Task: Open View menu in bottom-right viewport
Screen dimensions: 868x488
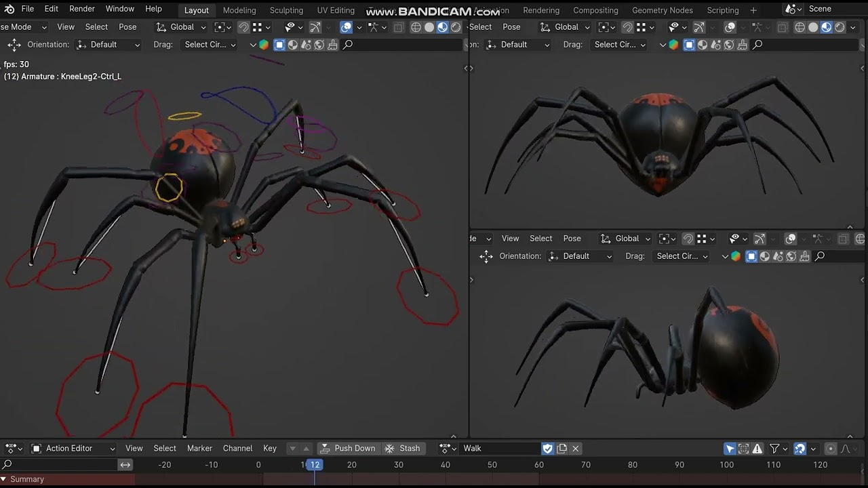Action: coord(510,239)
